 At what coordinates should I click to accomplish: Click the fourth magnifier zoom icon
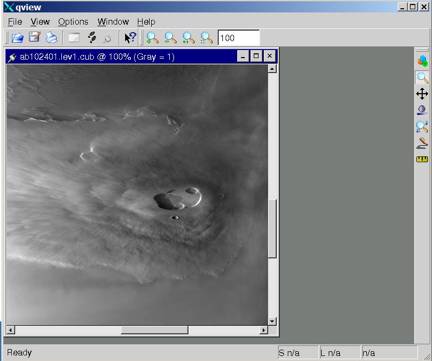pos(206,38)
